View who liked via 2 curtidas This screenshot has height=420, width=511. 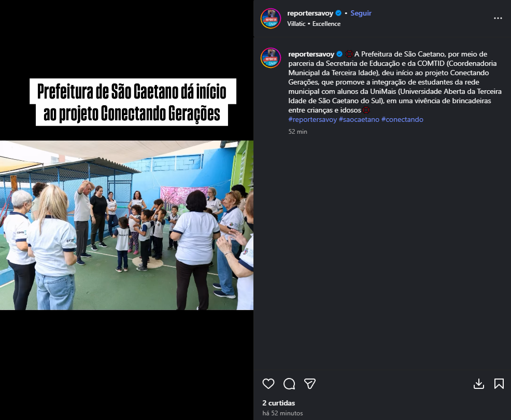(279, 403)
